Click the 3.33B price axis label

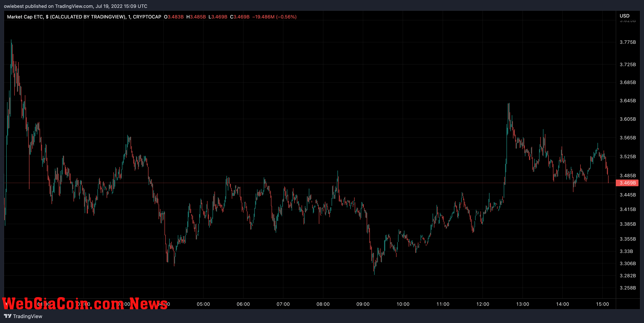626,251
